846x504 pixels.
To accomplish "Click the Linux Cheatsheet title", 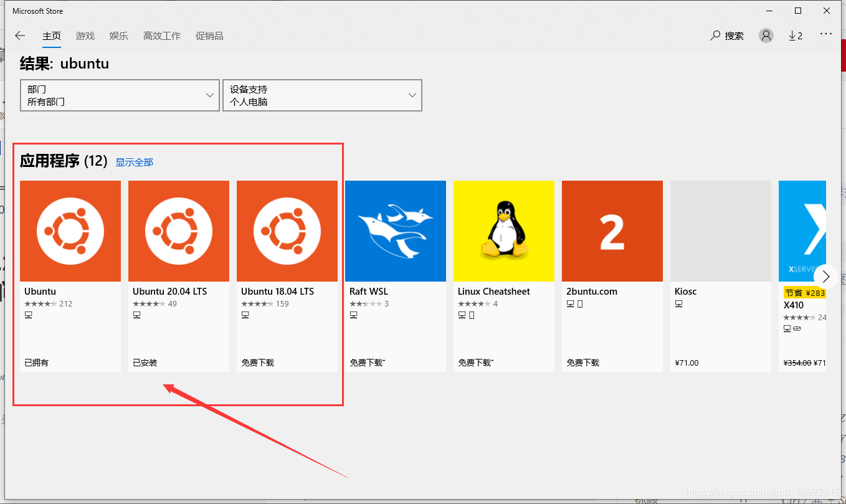I will pyautogui.click(x=493, y=292).
